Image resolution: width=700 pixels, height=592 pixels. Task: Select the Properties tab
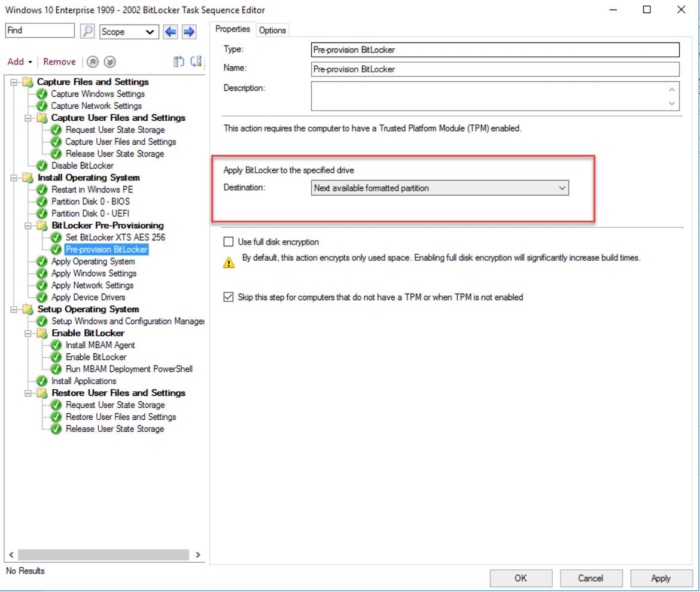(x=233, y=29)
